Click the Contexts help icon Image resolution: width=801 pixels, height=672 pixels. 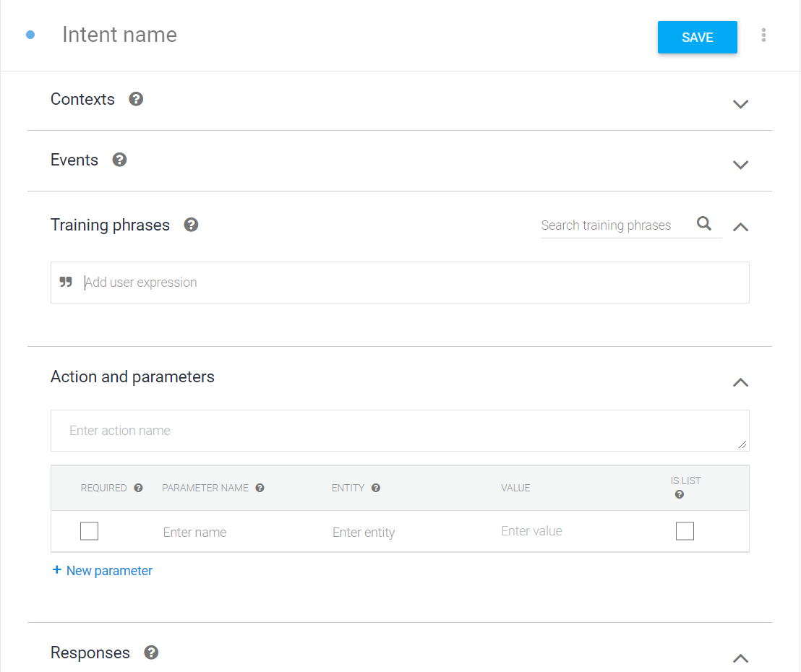136,99
